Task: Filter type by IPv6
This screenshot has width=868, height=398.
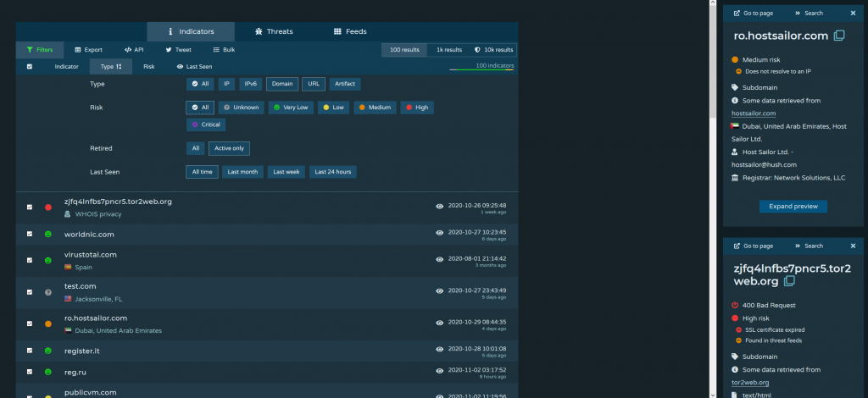Action: [x=251, y=84]
